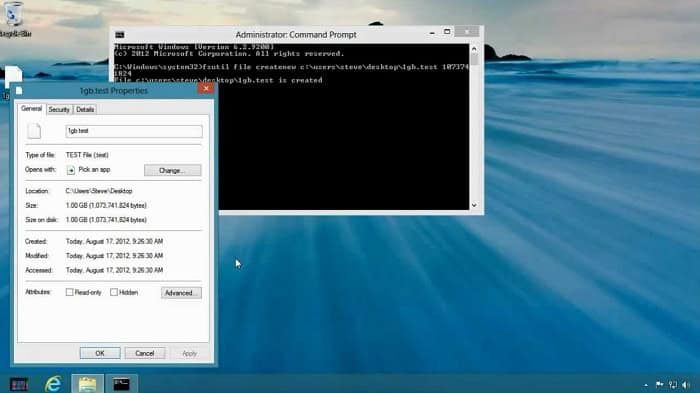700x393 pixels.
Task: Open the volume tray icon
Action: tap(686, 385)
